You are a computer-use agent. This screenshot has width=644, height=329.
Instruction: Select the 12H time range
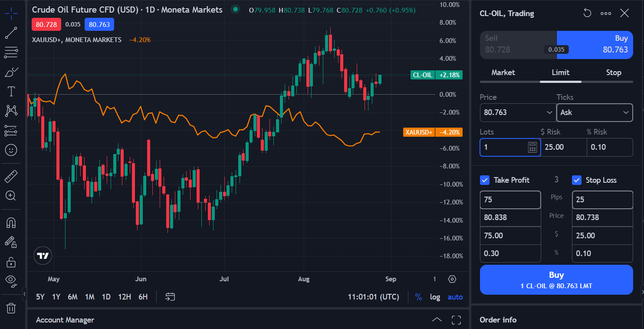click(125, 297)
